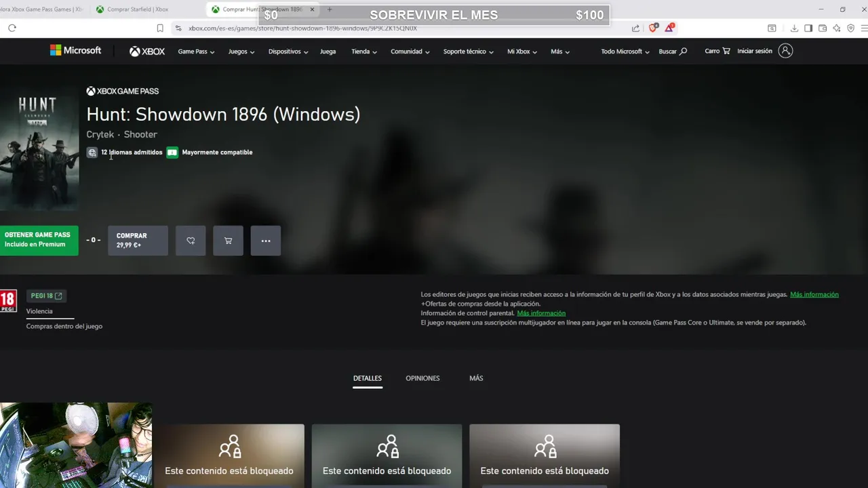
Task: Click the share icon in address bar
Action: click(x=635, y=28)
